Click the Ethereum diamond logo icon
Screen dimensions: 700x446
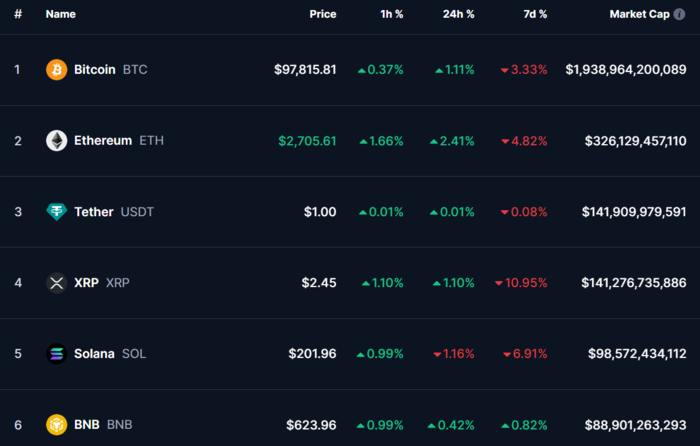click(x=57, y=141)
